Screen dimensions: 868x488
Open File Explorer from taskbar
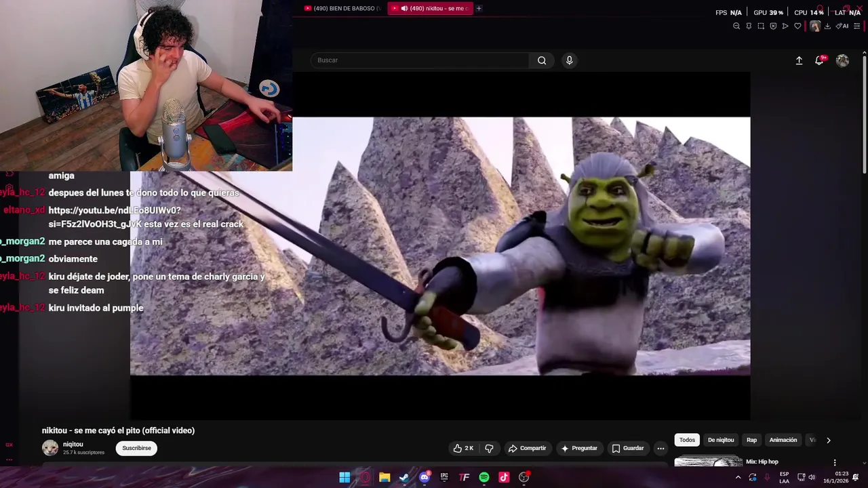click(384, 477)
